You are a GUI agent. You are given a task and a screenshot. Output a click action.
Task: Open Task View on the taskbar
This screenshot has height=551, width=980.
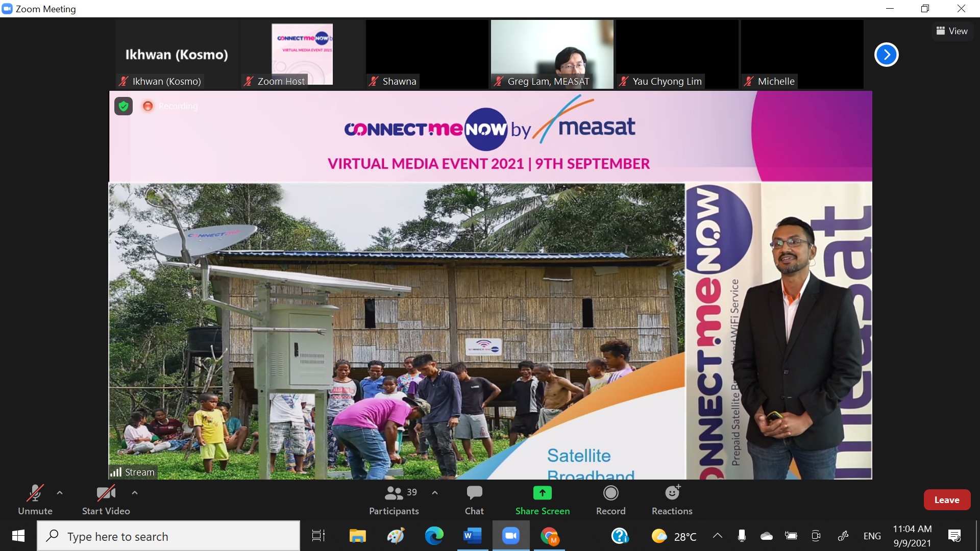(318, 536)
